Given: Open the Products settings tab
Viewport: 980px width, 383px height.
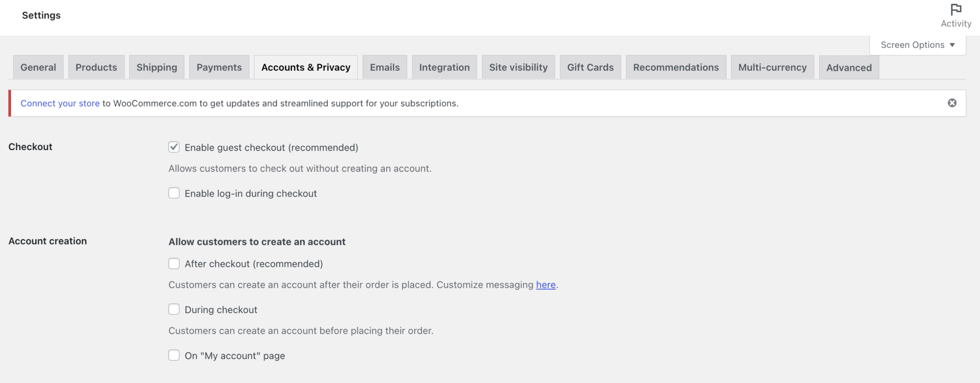Looking at the screenshot, I should coord(96,67).
